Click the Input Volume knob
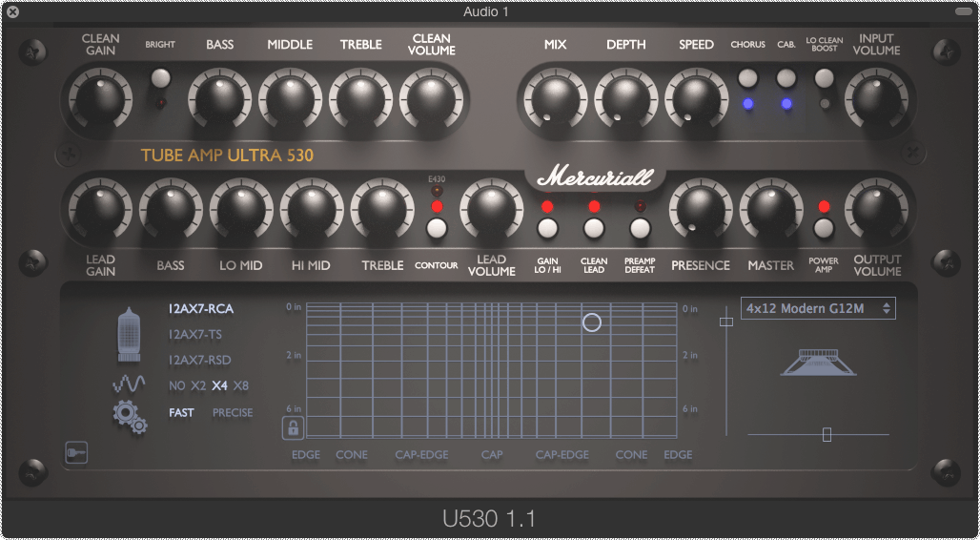 pyautogui.click(x=876, y=99)
